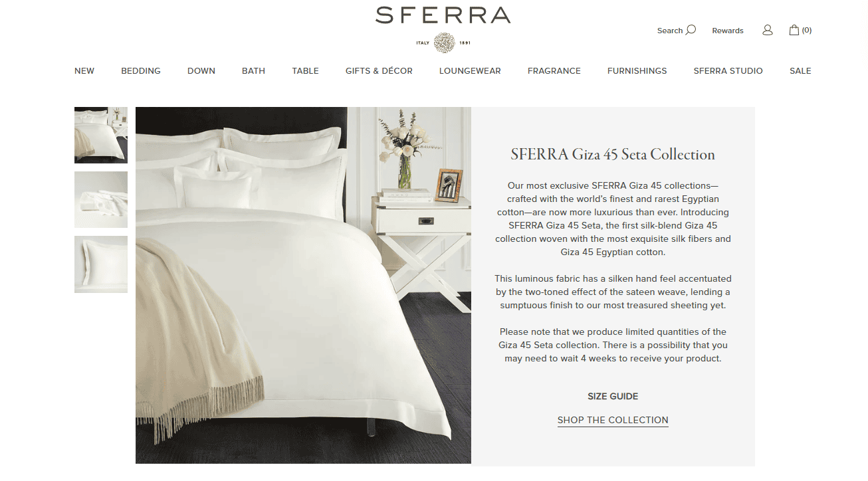Open the shopping bag cart icon
Screen dimensions: 868x481
(794, 30)
